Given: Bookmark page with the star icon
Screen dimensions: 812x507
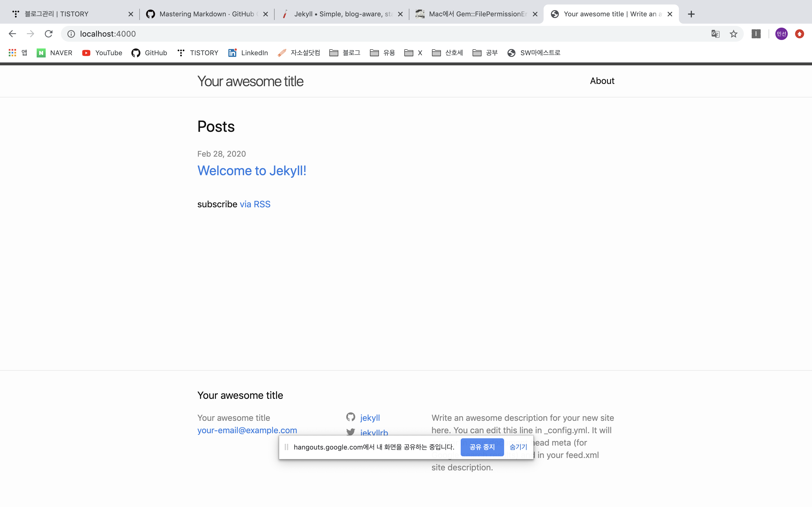Looking at the screenshot, I should pyautogui.click(x=734, y=34).
